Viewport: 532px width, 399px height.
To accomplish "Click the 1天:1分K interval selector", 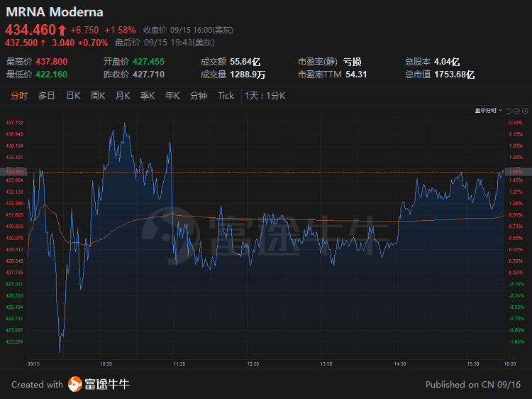I will point(265,96).
